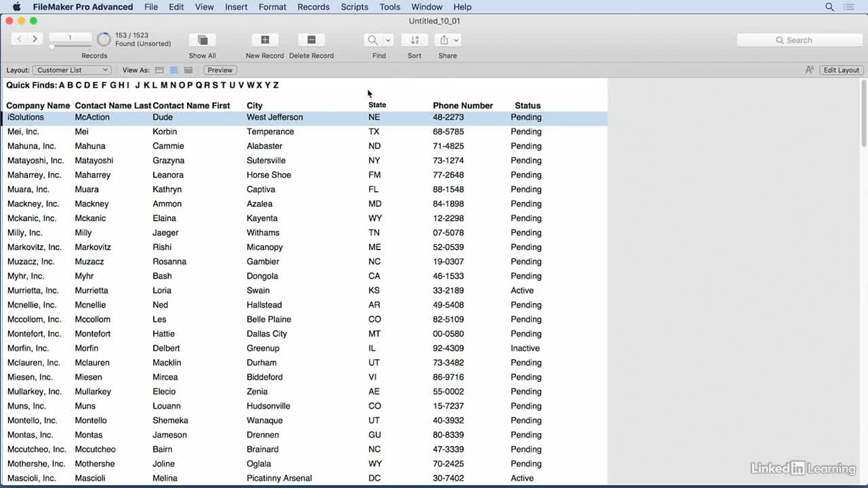This screenshot has width=868, height=488.
Task: Switch to Form view icon
Action: coord(159,70)
